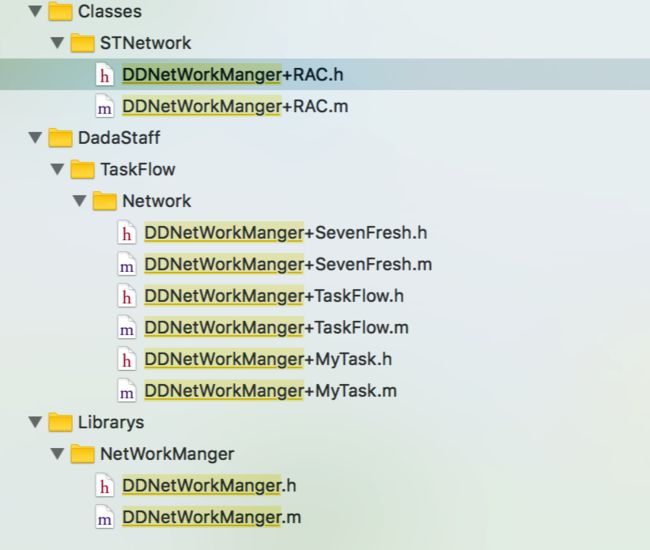
Task: Open file DDNetWorkManger+SevenFresh.m
Action: pos(288,264)
